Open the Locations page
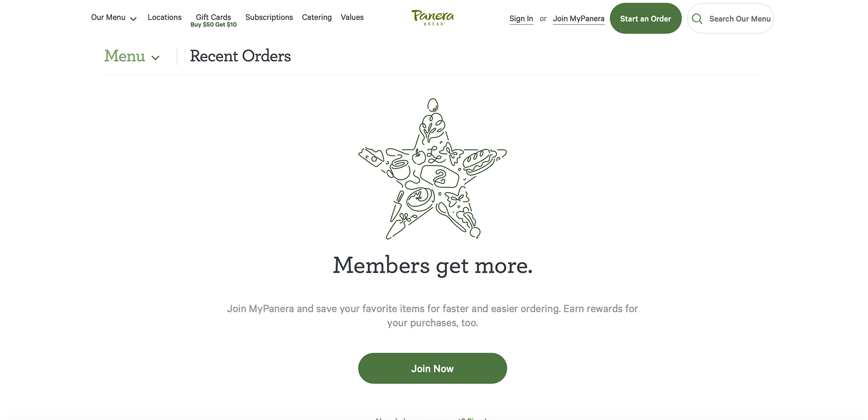Image resolution: width=868 pixels, height=420 pixels. tap(165, 17)
